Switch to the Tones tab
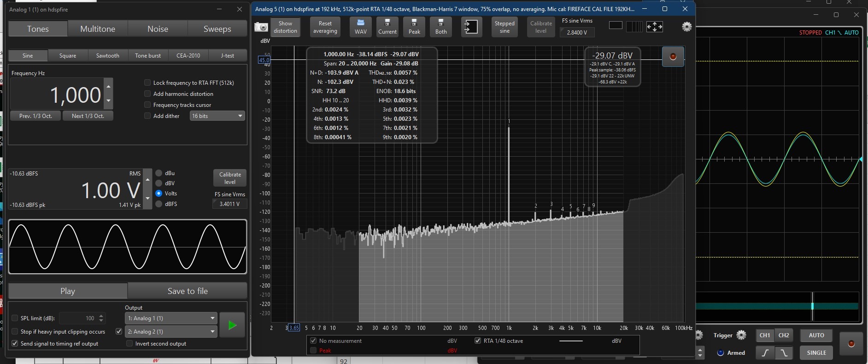 coord(38,29)
